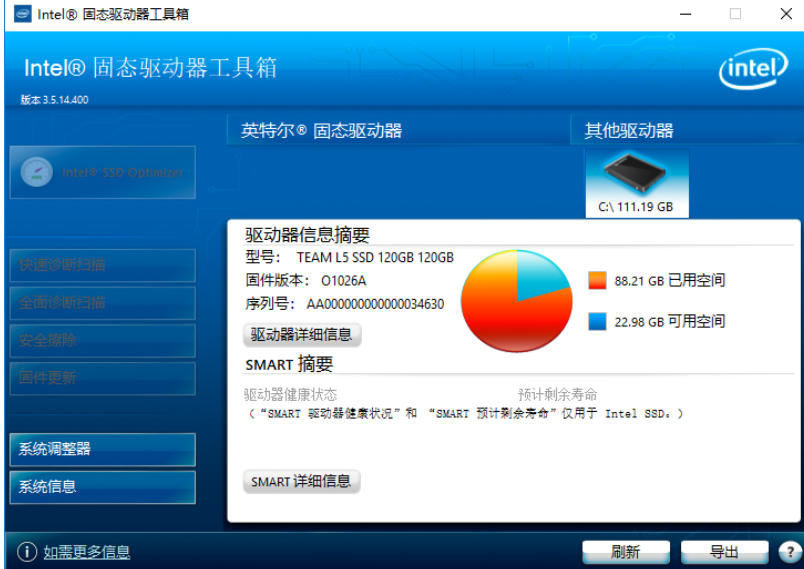Click the 导出 button
This screenshot has width=804, height=569.
tap(724, 552)
